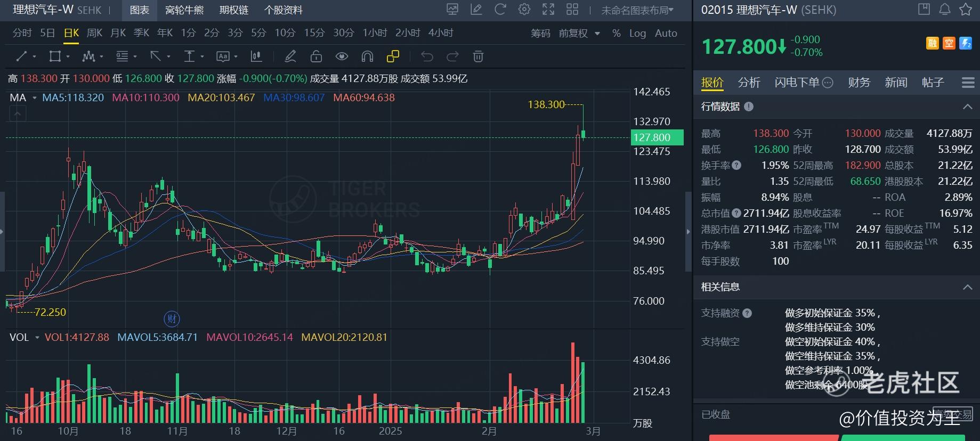Click the blue lightning trade badge
The image size is (980, 441).
[965, 43]
